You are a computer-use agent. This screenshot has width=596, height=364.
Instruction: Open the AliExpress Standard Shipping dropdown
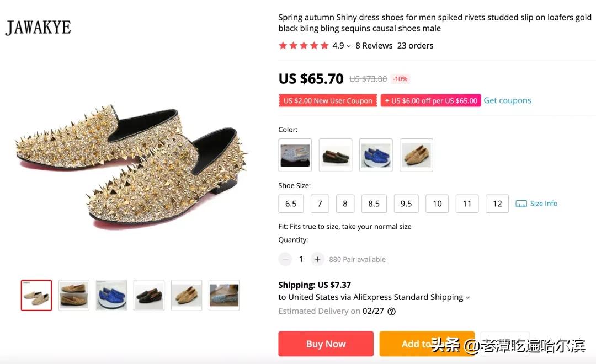click(467, 297)
